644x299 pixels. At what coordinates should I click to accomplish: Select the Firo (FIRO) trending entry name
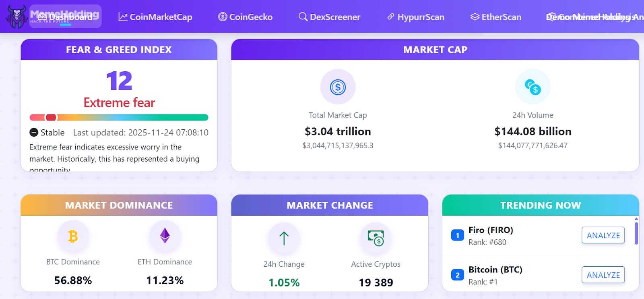pyautogui.click(x=491, y=230)
